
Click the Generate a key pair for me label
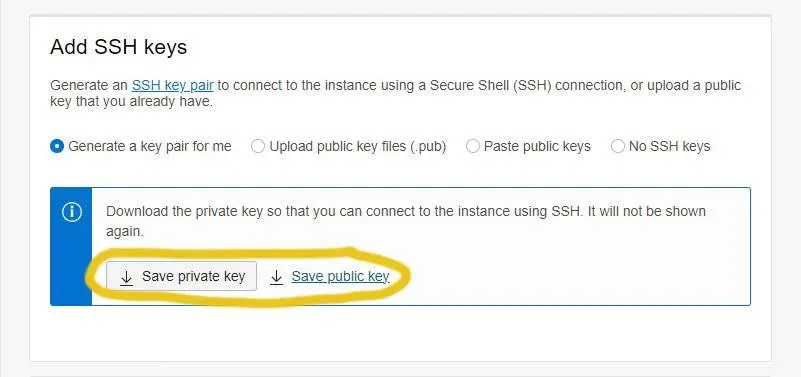(150, 147)
